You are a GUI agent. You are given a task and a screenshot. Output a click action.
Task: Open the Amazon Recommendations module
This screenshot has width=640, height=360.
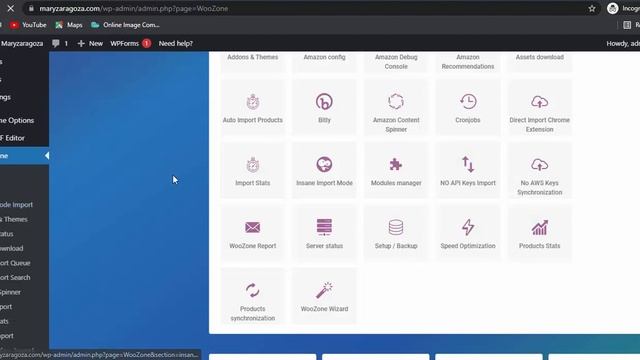(468, 62)
